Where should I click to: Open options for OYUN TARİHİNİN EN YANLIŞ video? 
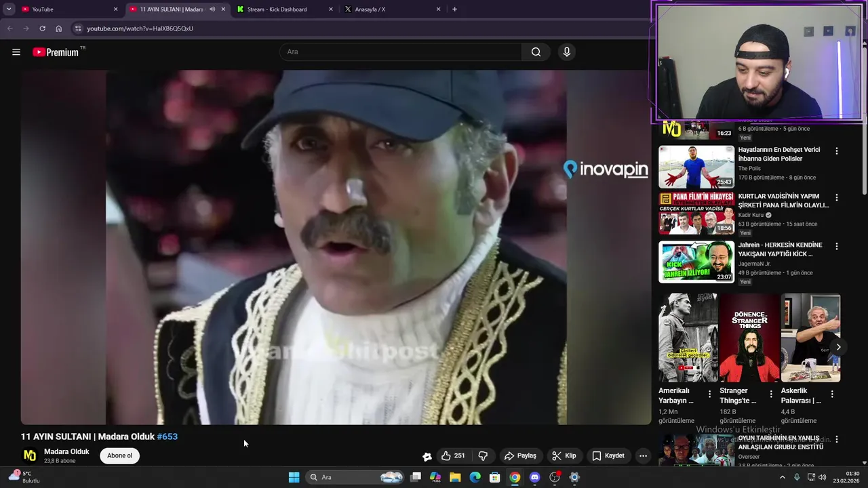click(837, 441)
